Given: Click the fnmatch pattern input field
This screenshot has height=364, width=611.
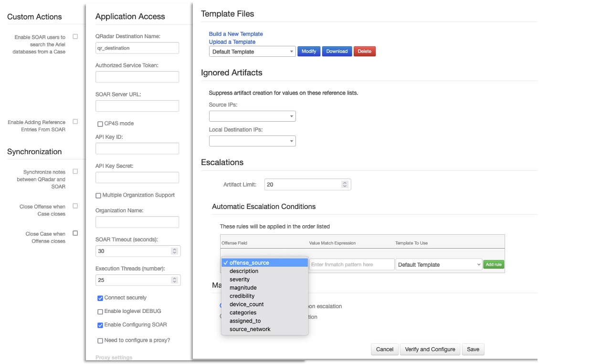Looking at the screenshot, I should tap(352, 264).
